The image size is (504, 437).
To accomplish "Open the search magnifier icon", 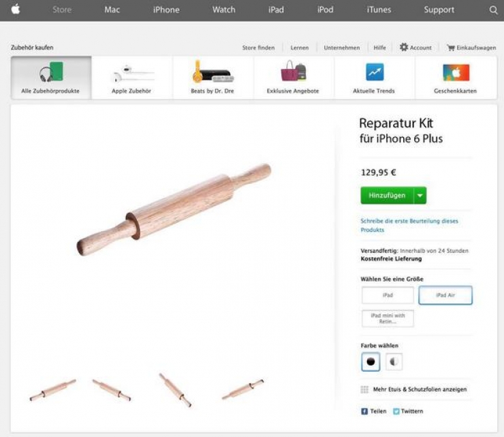I will coord(493,10).
